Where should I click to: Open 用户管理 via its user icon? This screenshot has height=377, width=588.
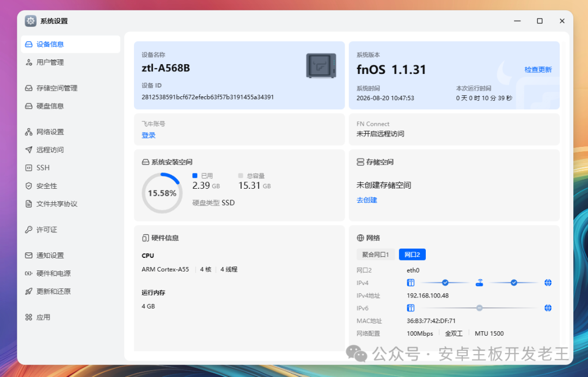[29, 62]
